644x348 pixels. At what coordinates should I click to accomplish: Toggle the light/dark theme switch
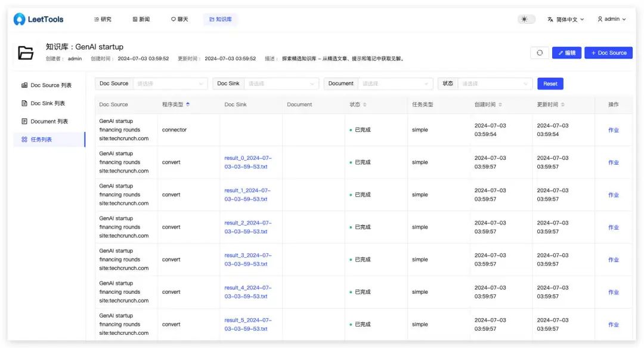point(526,19)
